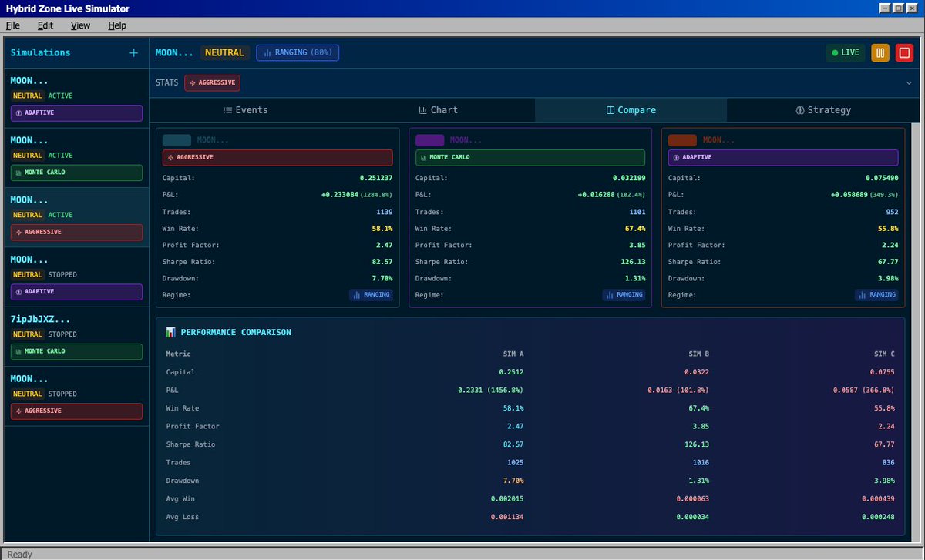This screenshot has width=925, height=560.
Task: Click the ADAPTIVE strategy badge in the third compare card
Action: pyautogui.click(x=783, y=157)
